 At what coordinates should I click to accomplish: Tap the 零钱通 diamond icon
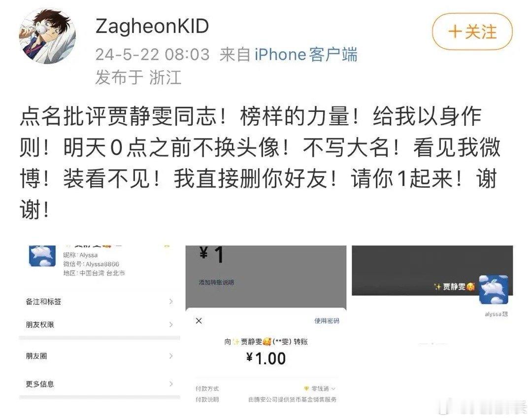(306, 388)
